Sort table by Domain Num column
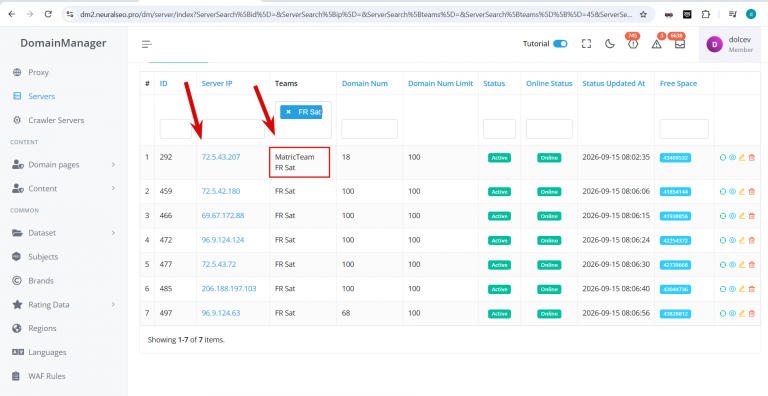This screenshot has width=768, height=396. [365, 84]
